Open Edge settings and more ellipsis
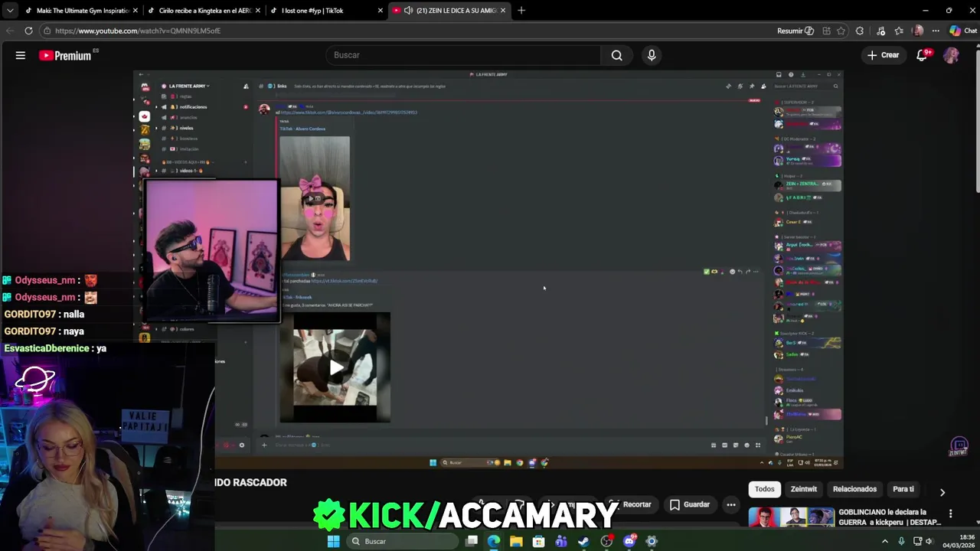Viewport: 980px width, 551px height. point(936,31)
